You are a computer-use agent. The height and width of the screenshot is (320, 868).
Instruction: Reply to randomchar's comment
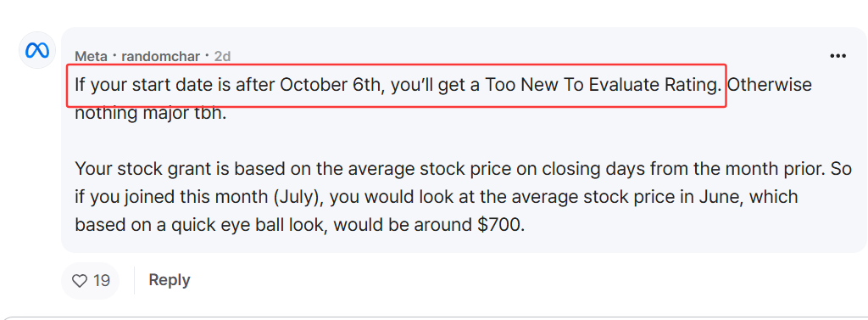[170, 280]
